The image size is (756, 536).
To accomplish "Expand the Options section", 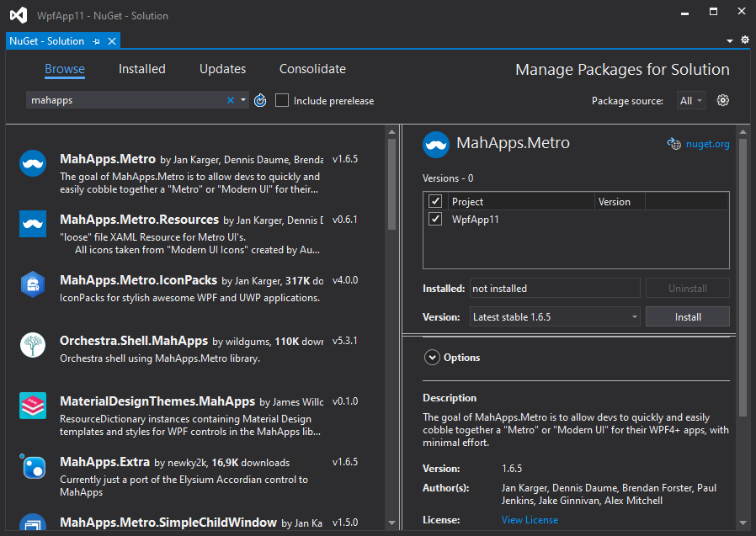I will point(432,358).
